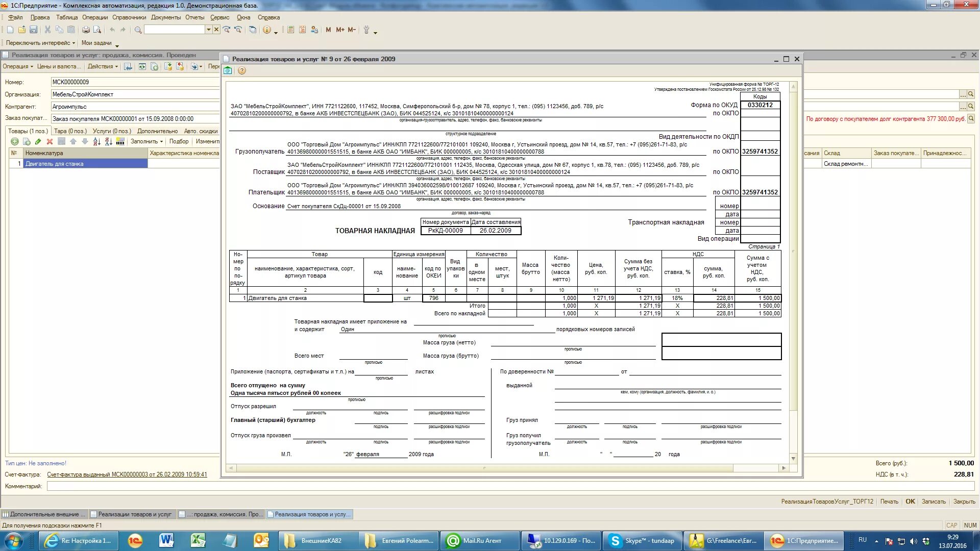Image resolution: width=980 pixels, height=551 pixels.
Task: Open the Сервис menu
Action: [x=220, y=17]
